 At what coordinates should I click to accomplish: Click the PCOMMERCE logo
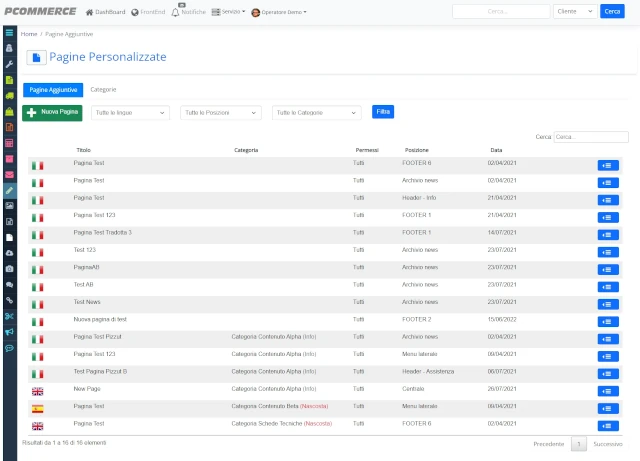(x=40, y=11)
